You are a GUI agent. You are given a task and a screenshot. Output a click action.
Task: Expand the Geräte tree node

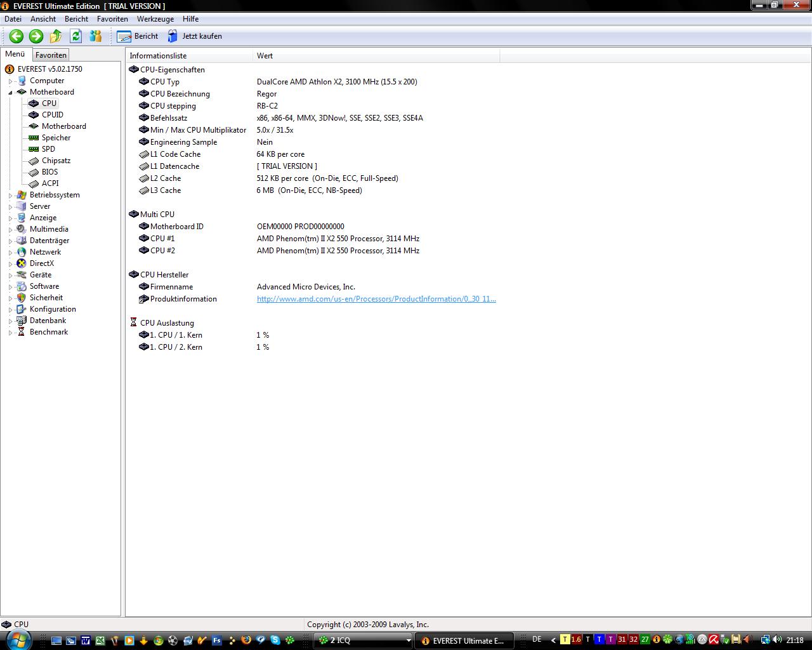pyautogui.click(x=11, y=275)
